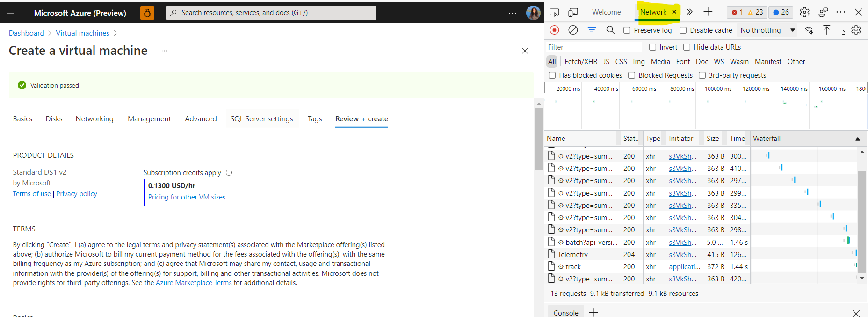Switch to the Disks tab
Viewport: 868px width, 317px height.
tap(54, 119)
